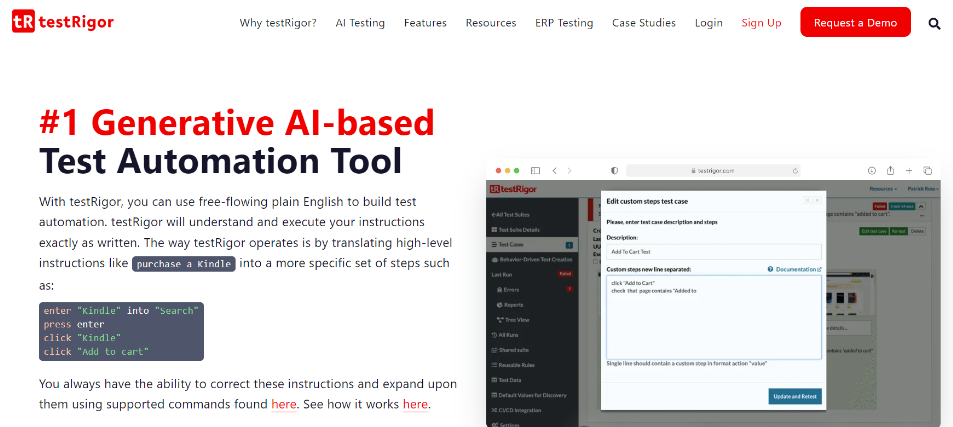953x427 pixels.
Task: Click inside Custom steps text area
Action: tap(714, 317)
